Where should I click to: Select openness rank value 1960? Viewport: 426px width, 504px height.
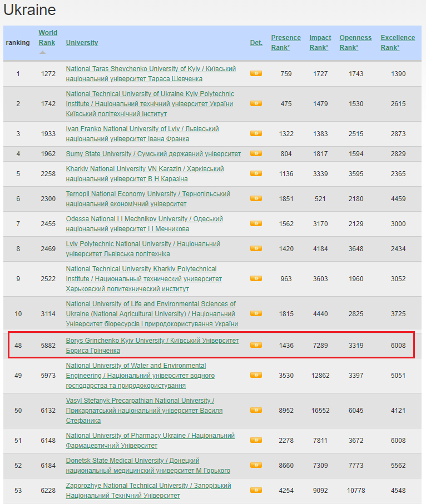click(x=356, y=279)
